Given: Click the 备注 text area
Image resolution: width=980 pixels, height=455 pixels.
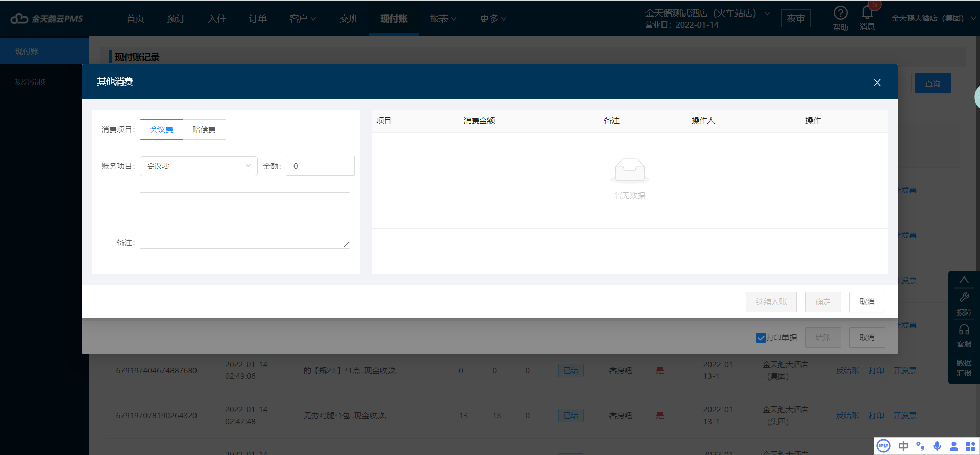Looking at the screenshot, I should 245,220.
